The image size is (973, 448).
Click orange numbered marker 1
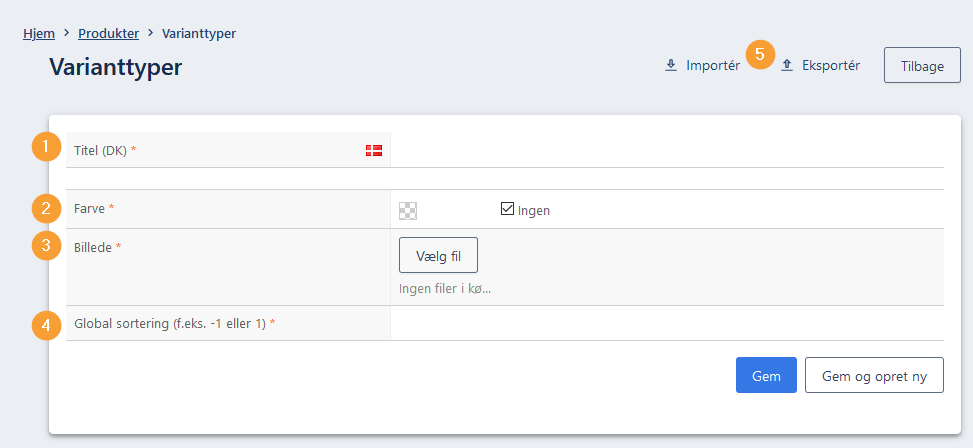click(47, 147)
